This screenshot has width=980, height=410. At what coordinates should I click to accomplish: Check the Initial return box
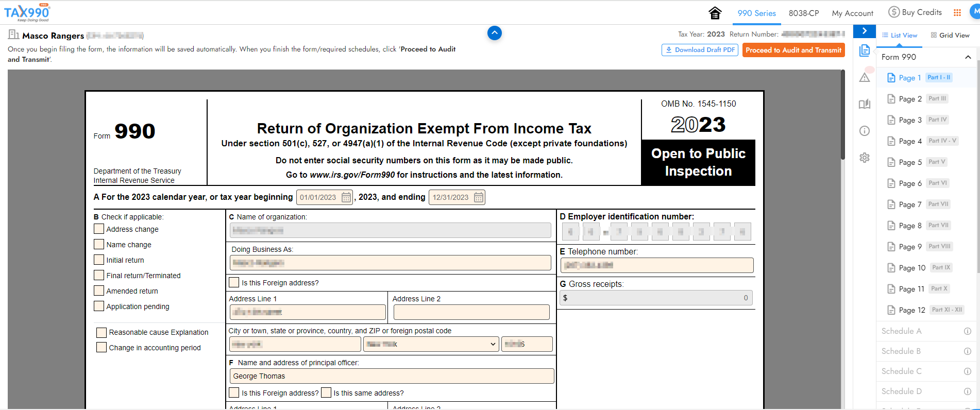[99, 260]
